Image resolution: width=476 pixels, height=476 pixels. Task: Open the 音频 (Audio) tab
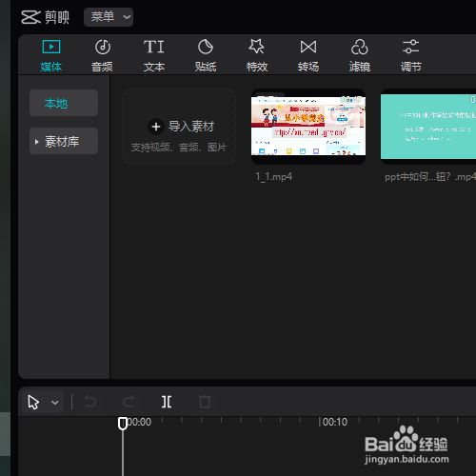coord(102,55)
